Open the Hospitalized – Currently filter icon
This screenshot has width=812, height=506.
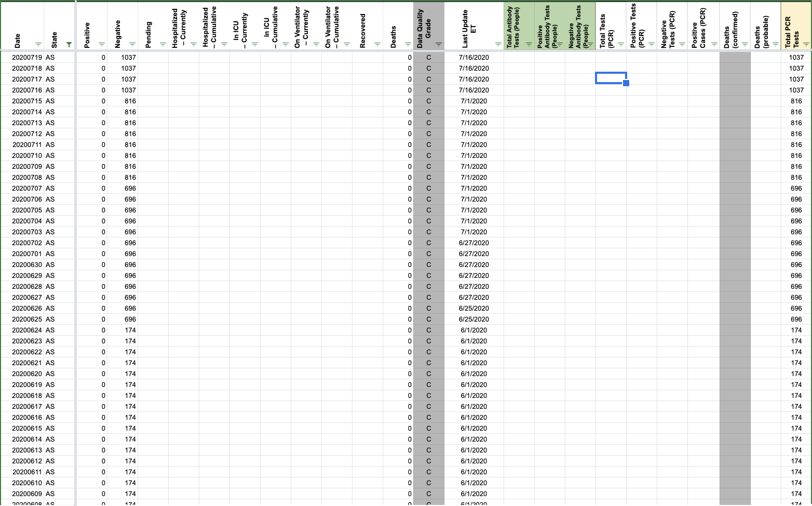click(193, 45)
